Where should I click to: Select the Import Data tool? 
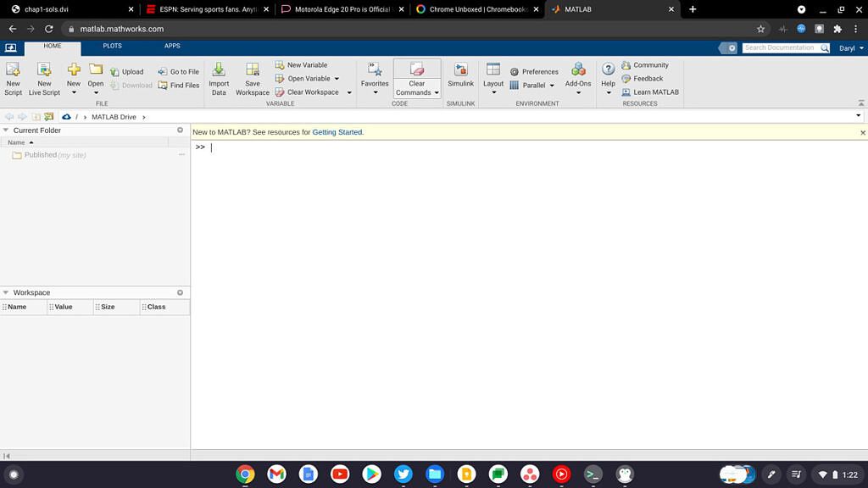[x=219, y=76]
